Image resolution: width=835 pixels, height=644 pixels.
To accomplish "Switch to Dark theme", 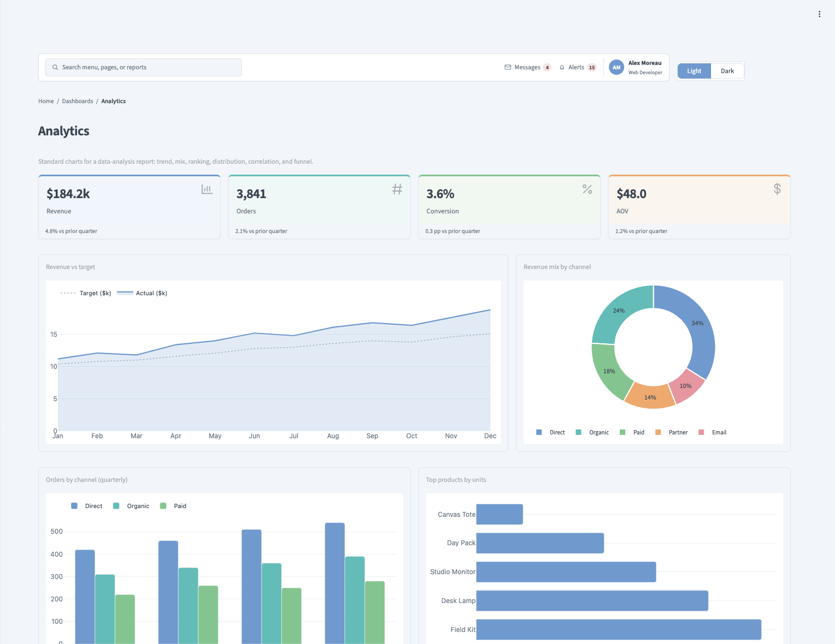I will coord(727,71).
